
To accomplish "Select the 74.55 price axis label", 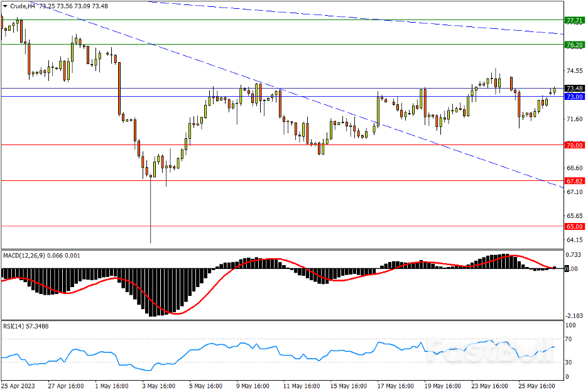I will point(574,71).
